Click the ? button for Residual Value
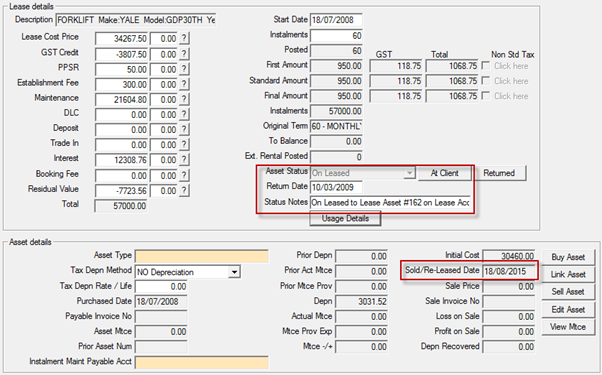Screen dimensions: 602x375 [x=185, y=190]
